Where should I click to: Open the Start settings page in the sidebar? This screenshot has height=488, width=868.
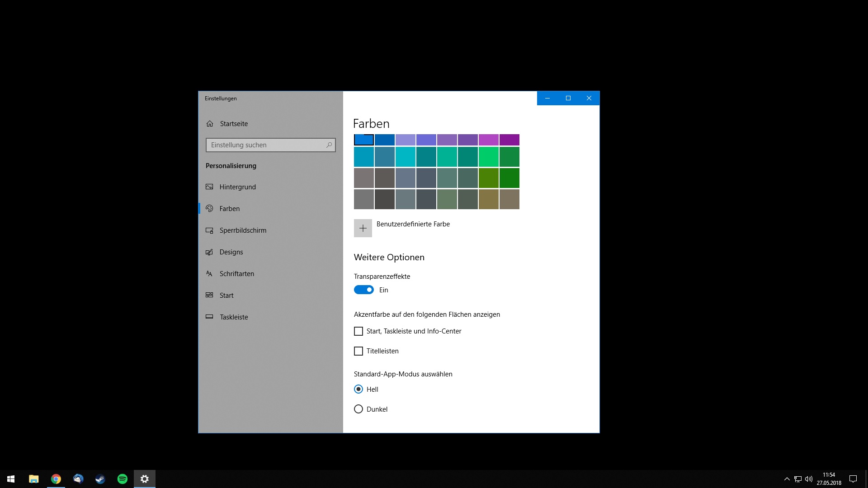tap(270, 296)
